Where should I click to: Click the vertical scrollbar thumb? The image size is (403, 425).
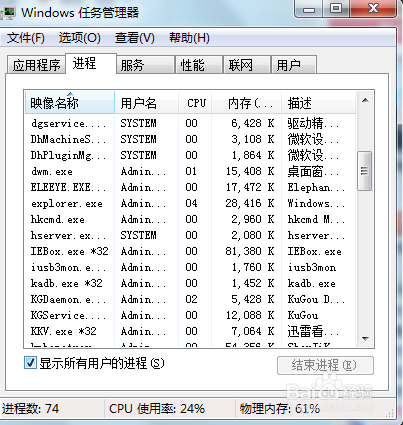tap(364, 171)
